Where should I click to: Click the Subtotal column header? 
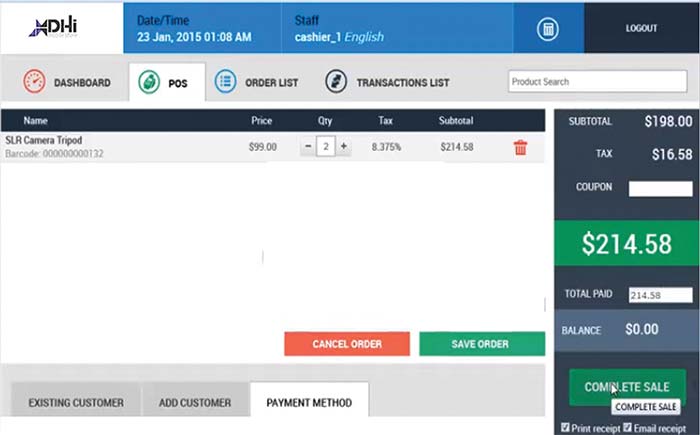456,121
